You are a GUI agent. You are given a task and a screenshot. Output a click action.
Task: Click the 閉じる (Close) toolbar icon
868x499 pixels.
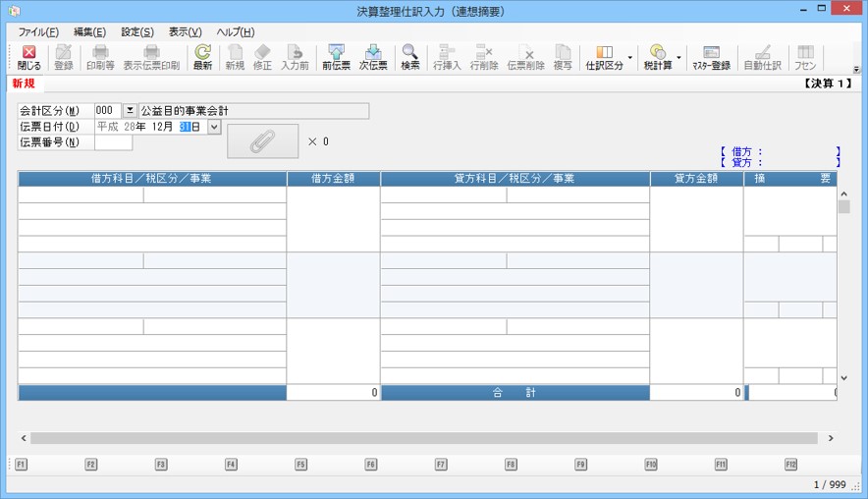tap(28, 57)
